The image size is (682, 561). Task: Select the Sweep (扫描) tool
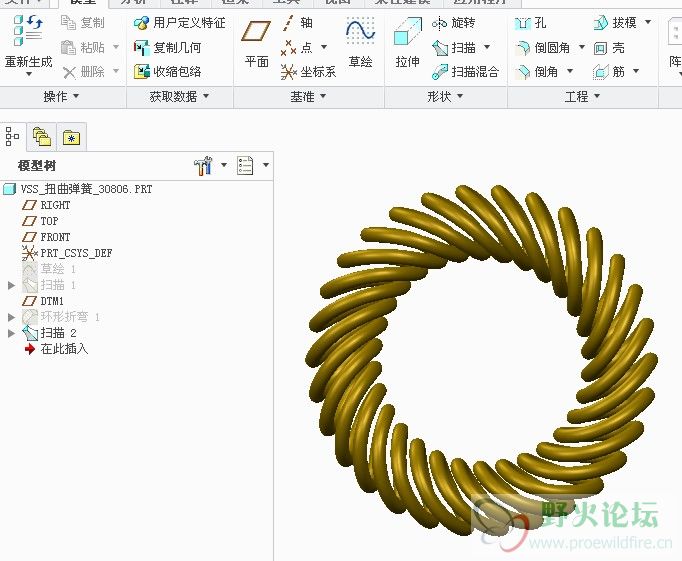[454, 47]
